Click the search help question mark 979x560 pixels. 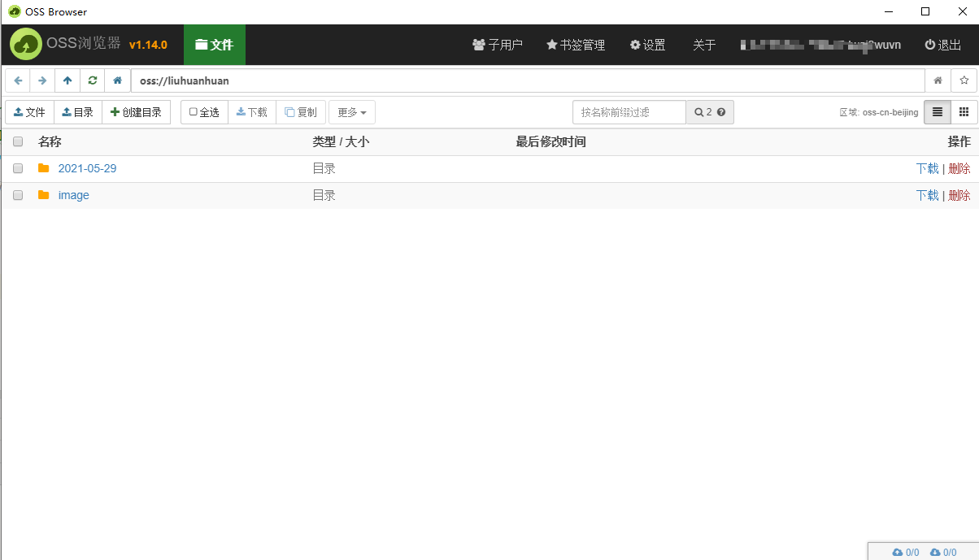click(720, 112)
